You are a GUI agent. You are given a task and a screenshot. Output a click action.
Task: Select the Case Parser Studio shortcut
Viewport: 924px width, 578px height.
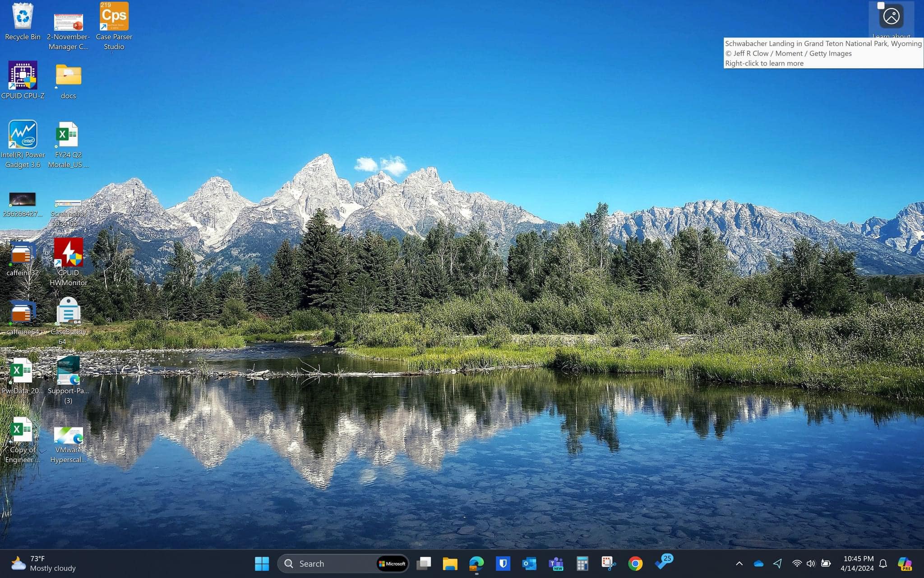(x=114, y=26)
